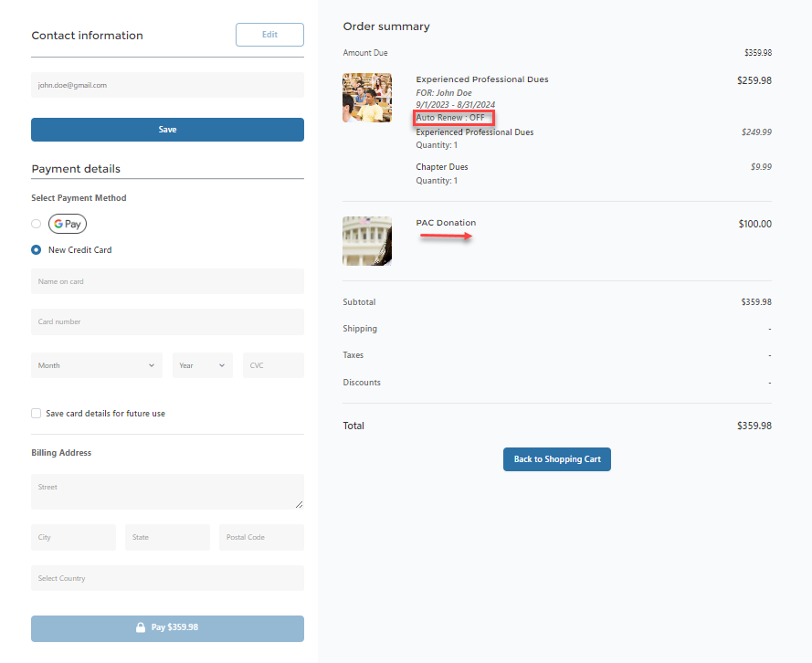The height and width of the screenshot is (663, 812).
Task: Click the Street address text area
Action: pos(167,491)
